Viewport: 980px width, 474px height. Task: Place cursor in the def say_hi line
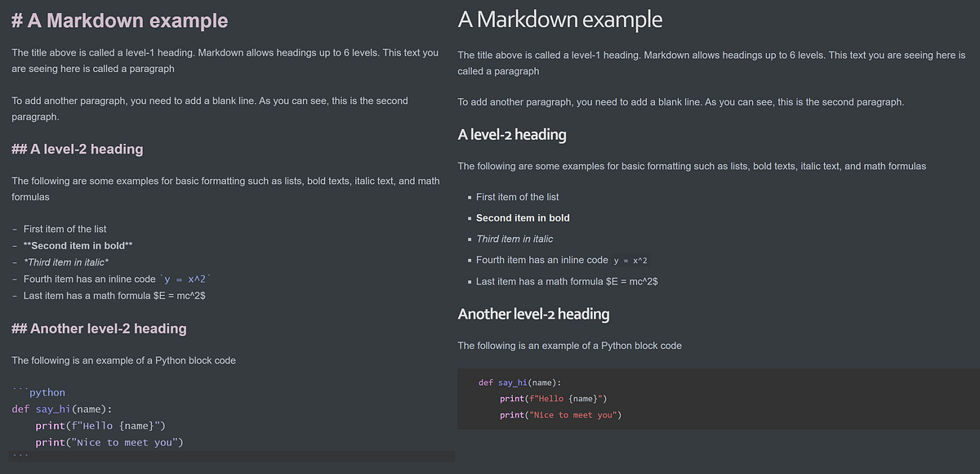pos(61,409)
